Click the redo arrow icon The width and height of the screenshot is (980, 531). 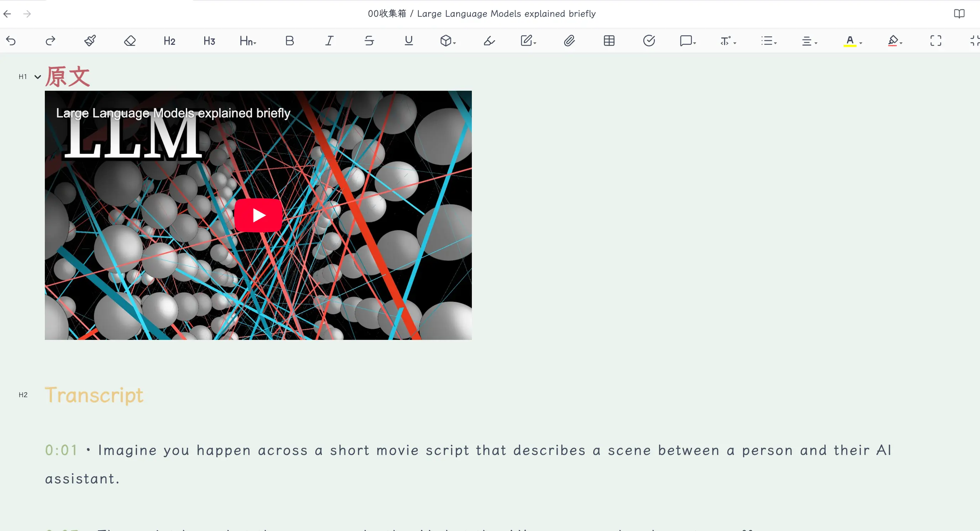pyautogui.click(x=51, y=41)
